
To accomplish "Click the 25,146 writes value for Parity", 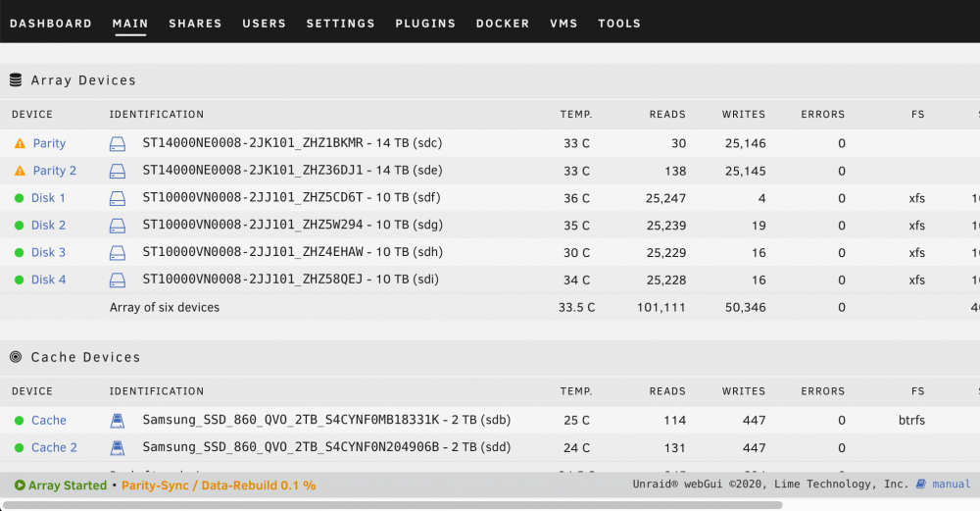I will [745, 143].
